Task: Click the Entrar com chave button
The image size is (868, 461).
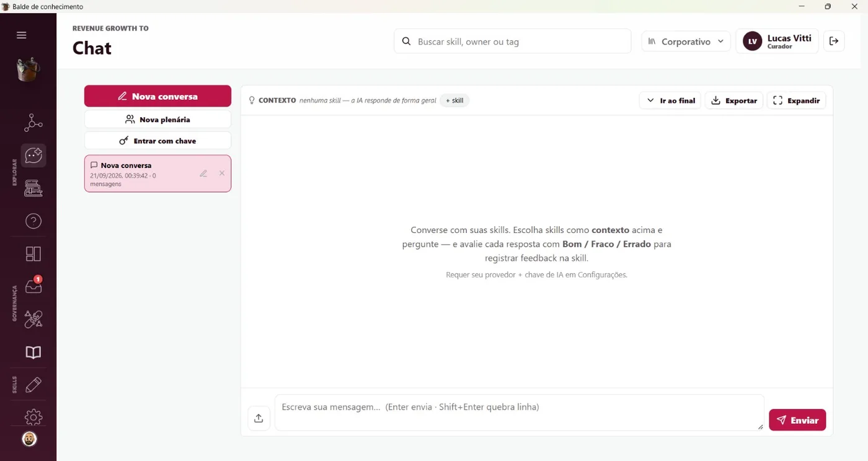Action: coord(157,141)
